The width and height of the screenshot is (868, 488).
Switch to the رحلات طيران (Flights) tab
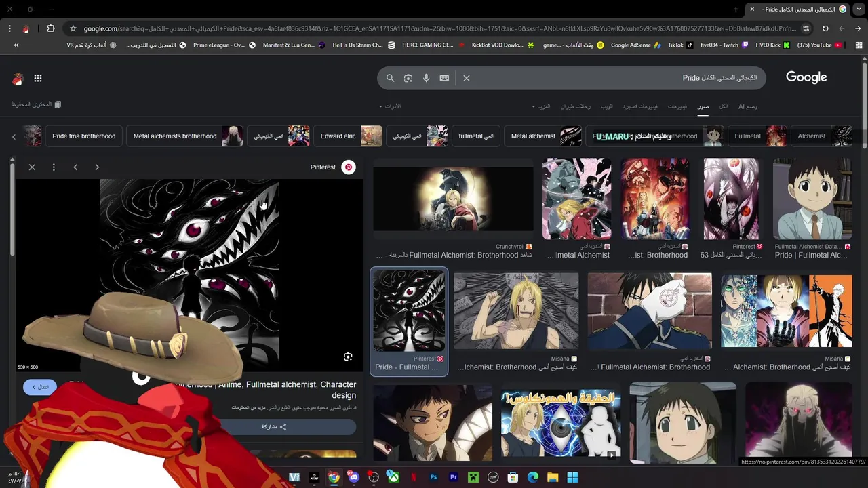[576, 106]
